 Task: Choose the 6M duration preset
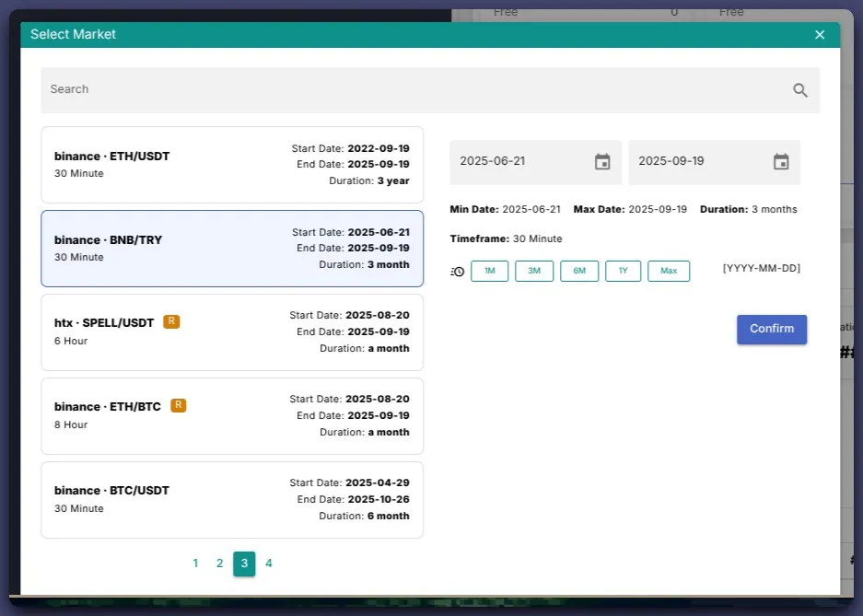point(578,272)
